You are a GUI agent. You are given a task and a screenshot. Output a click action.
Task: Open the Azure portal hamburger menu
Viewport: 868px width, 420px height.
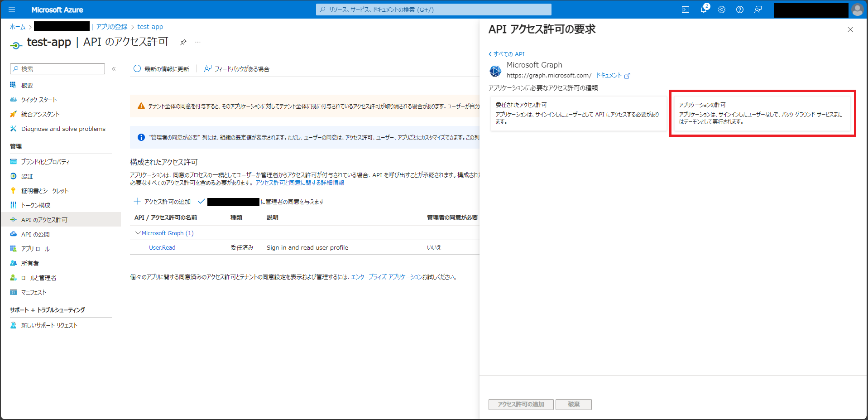point(12,10)
